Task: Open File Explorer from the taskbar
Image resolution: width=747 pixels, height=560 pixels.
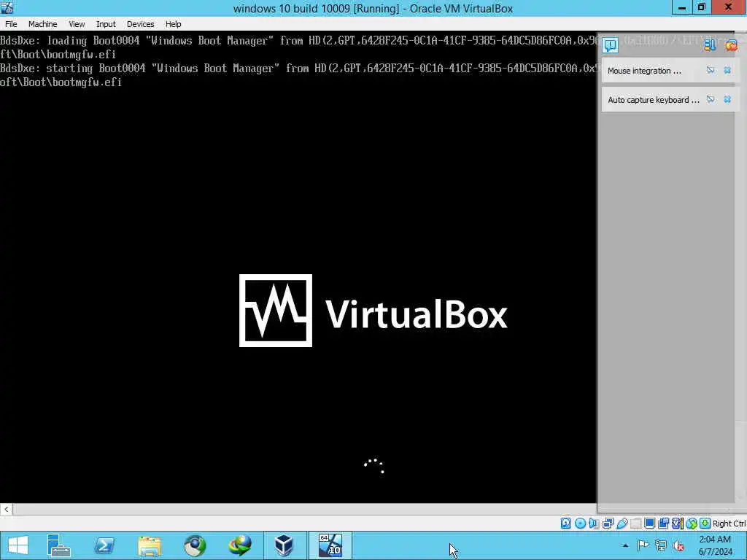Action: (x=150, y=545)
